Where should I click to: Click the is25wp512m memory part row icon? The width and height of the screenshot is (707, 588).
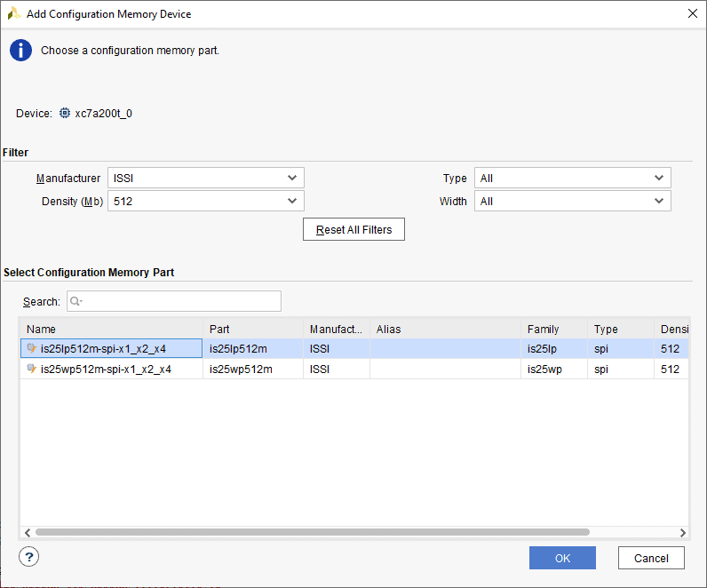[32, 369]
